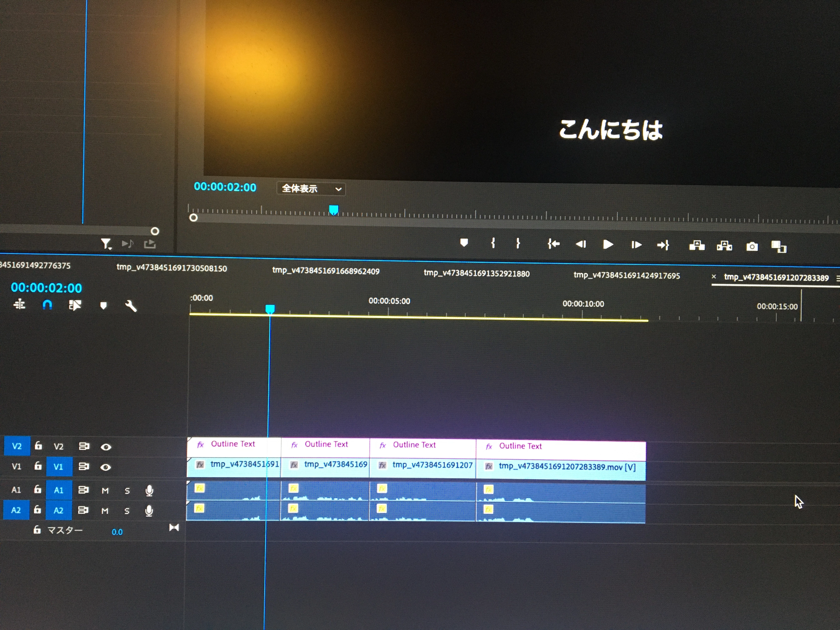840x630 pixels.
Task: Click the Play button in program monitor
Action: 607,245
